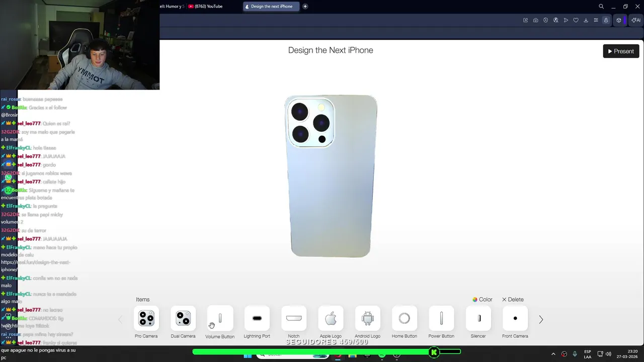Screen dimensions: 644x362
Task: Select the camera module on the phone
Action: pos(310,123)
